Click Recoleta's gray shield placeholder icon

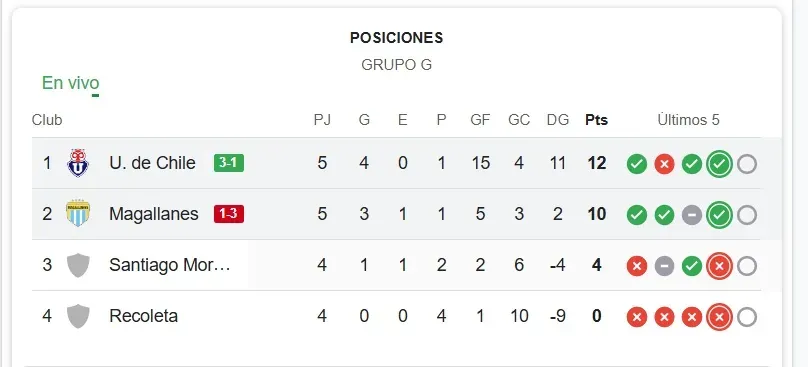click(78, 316)
